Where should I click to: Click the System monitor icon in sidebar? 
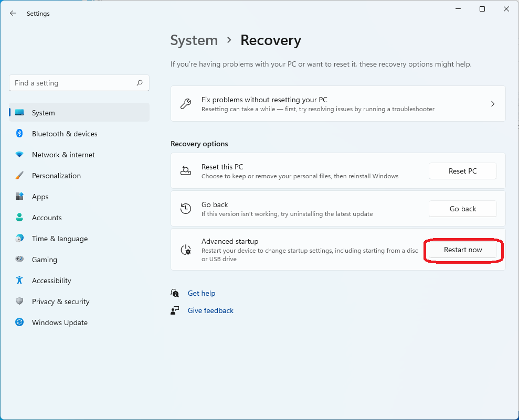tap(19, 112)
